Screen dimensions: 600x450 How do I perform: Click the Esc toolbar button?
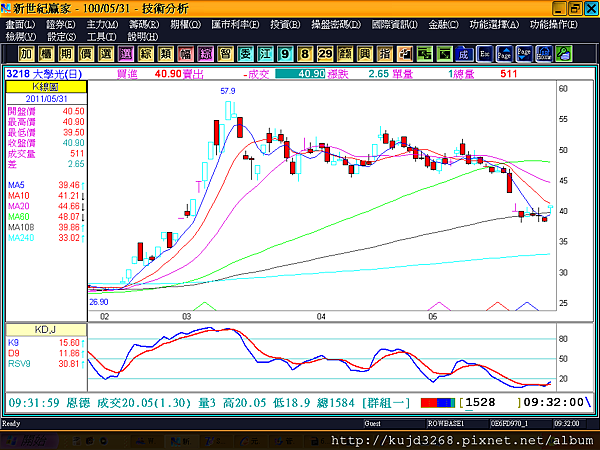coord(484,54)
